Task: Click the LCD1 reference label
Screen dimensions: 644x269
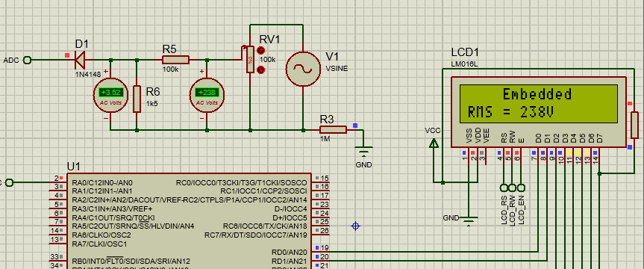Action: (464, 52)
